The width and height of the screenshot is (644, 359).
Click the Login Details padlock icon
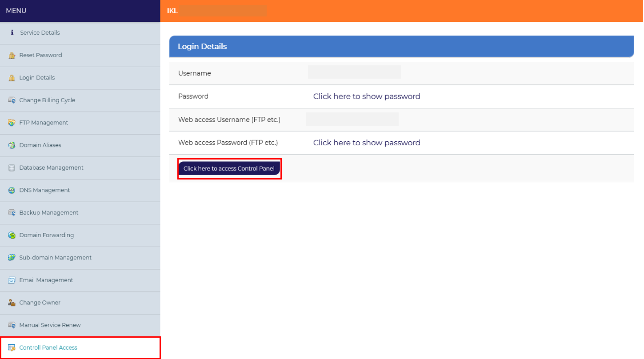pos(12,78)
